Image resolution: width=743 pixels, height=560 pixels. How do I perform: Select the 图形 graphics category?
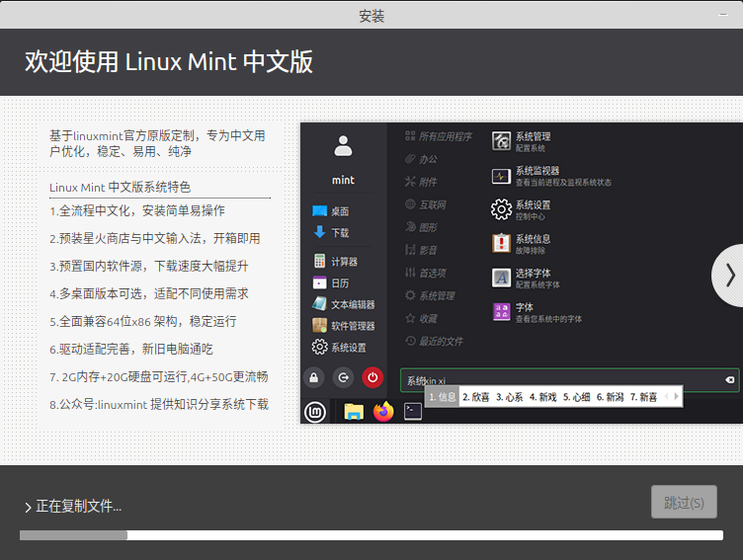click(x=421, y=227)
